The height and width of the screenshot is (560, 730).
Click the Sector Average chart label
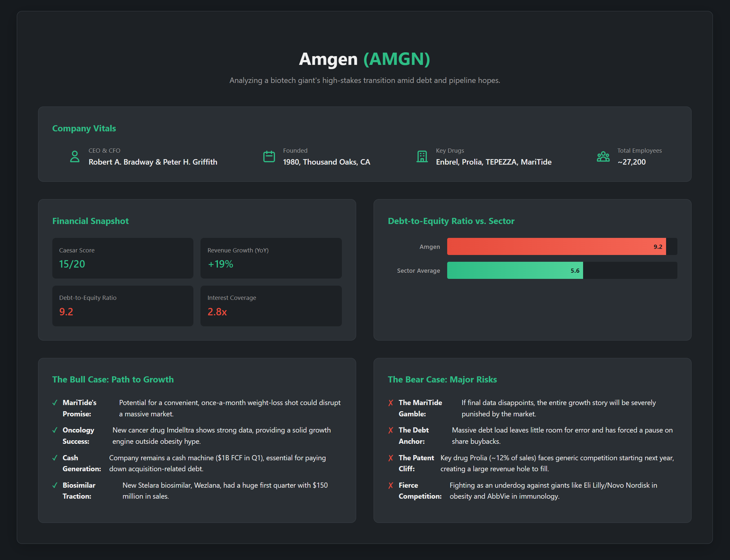click(418, 271)
